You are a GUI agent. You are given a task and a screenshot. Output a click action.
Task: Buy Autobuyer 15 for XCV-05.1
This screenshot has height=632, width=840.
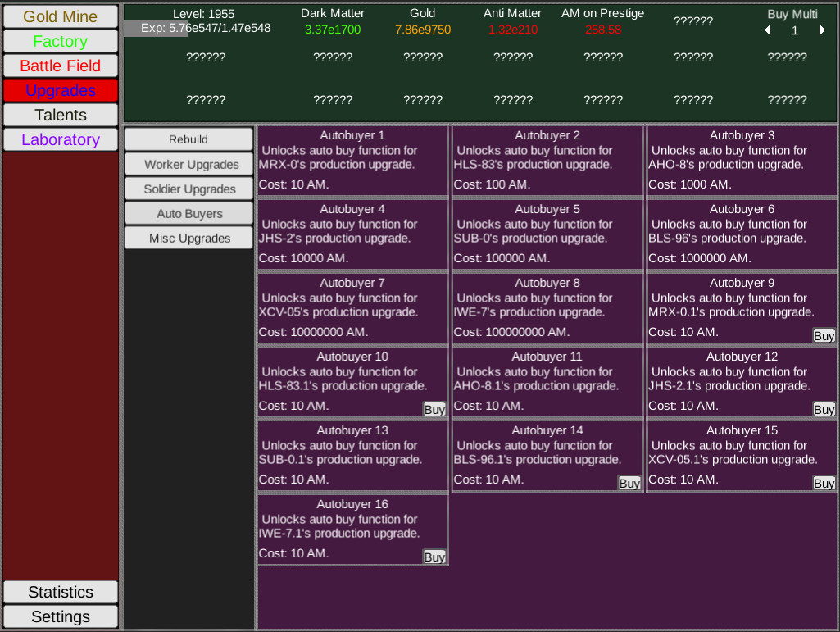point(824,483)
